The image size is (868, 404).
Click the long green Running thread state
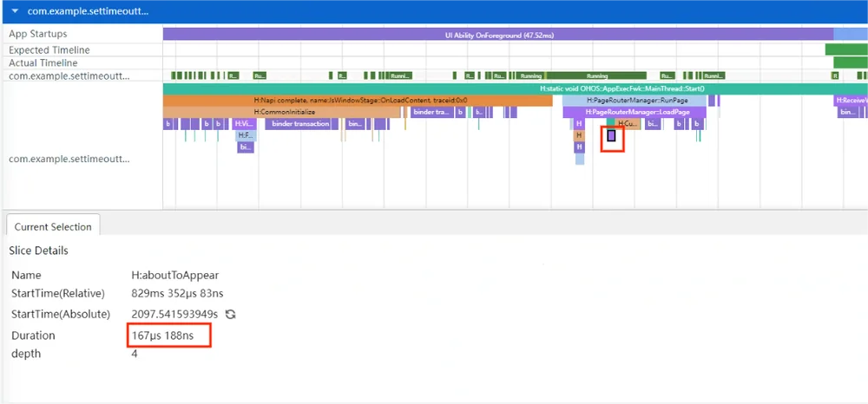click(596, 75)
